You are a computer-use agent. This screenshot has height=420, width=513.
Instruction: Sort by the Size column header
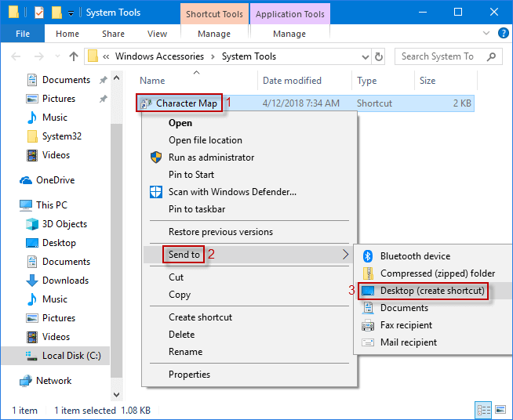click(x=446, y=81)
